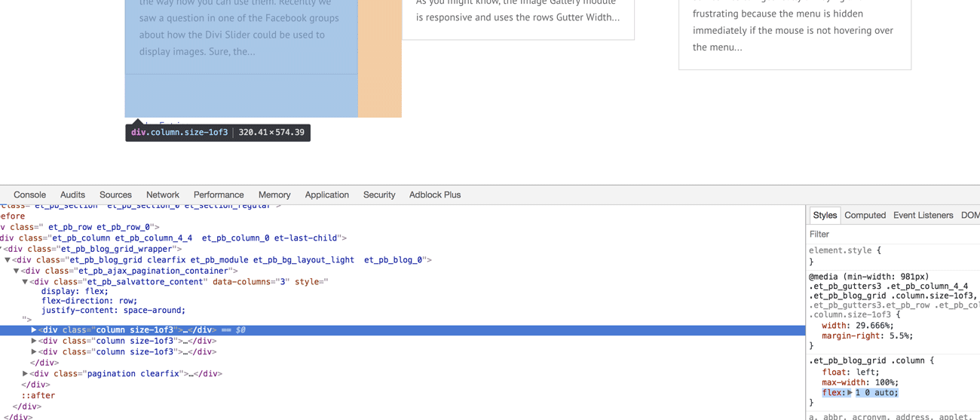Go to the Performance tab
The height and width of the screenshot is (420, 980).
coord(219,195)
